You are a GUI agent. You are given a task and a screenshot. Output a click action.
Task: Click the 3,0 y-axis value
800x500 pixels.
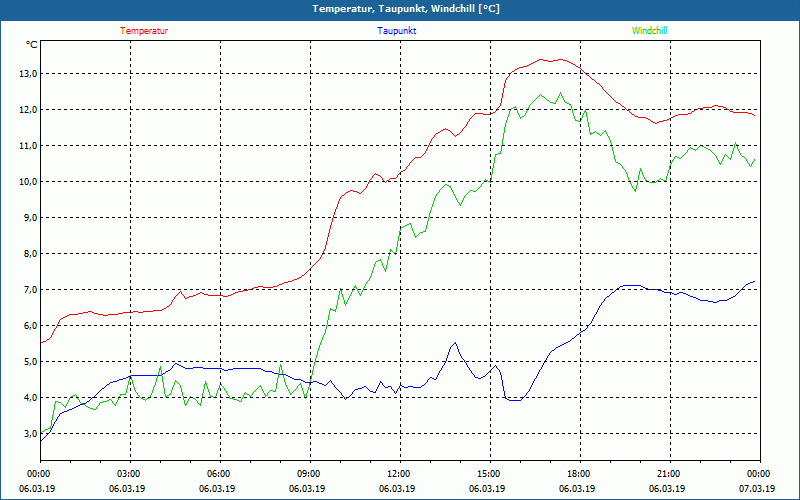click(31, 434)
